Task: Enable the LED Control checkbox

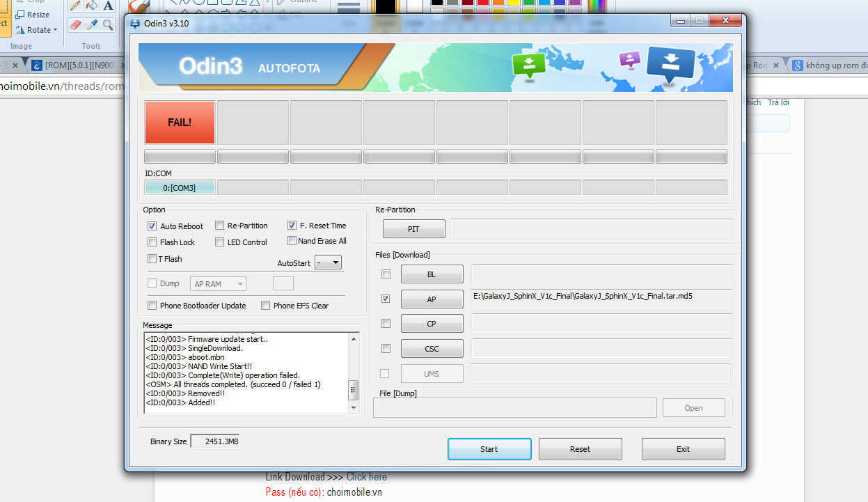Action: click(x=219, y=242)
